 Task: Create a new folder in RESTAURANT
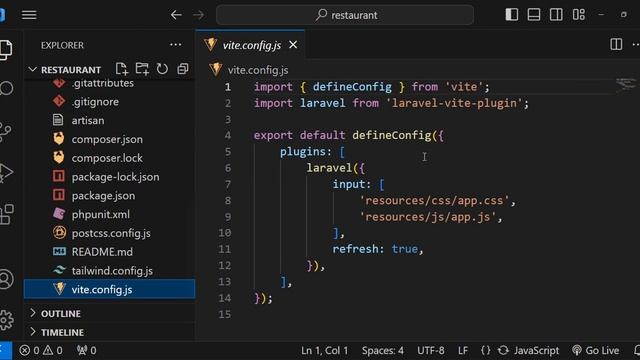(x=142, y=69)
